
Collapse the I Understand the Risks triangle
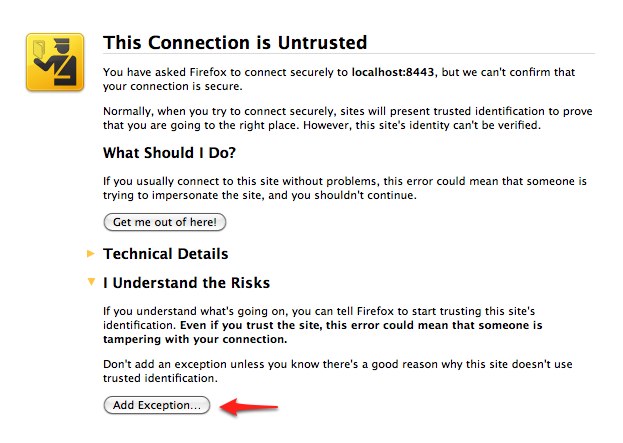point(92,283)
